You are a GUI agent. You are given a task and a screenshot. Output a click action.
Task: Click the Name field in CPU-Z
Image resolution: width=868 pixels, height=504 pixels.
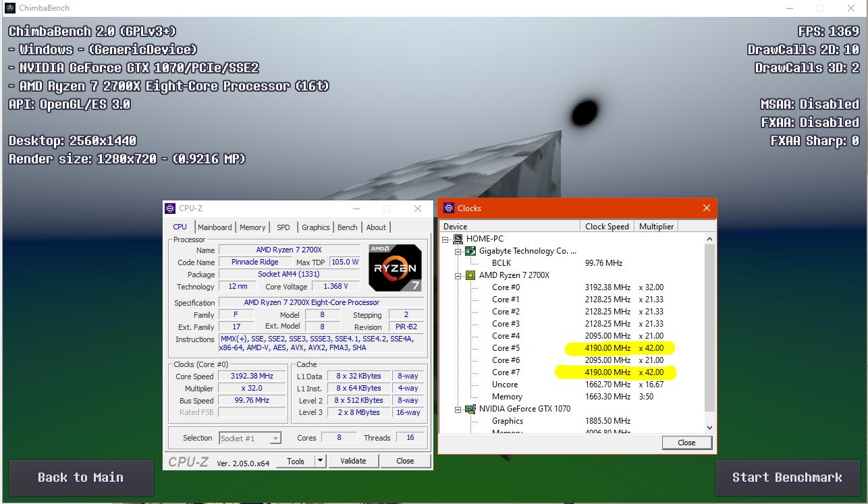[289, 250]
